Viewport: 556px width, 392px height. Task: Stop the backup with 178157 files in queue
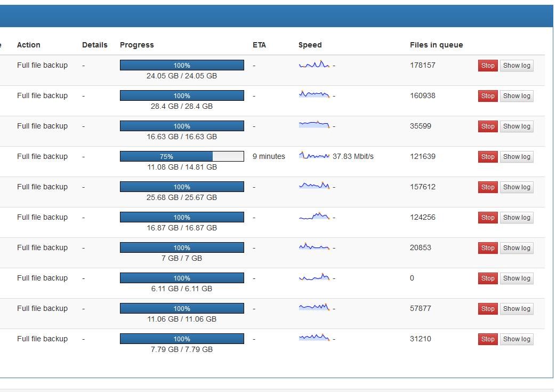[488, 66]
